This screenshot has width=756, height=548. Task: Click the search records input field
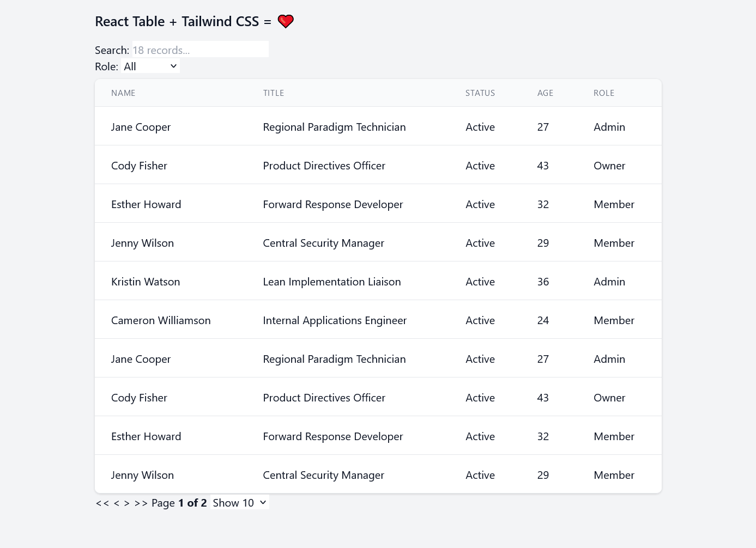(200, 49)
